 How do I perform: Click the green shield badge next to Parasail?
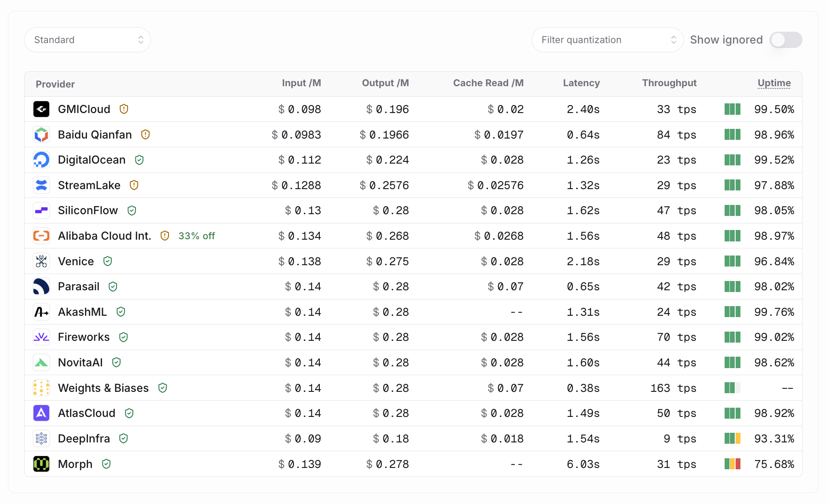[x=113, y=286]
